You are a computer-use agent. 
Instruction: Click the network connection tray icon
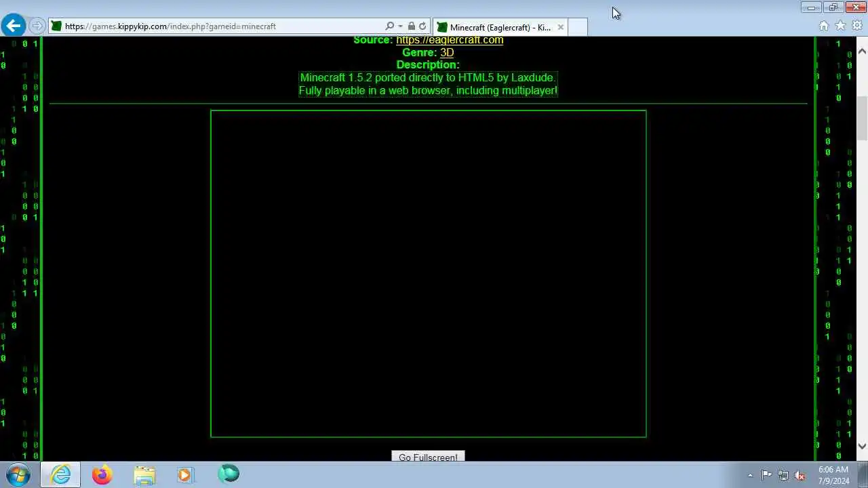click(783, 475)
